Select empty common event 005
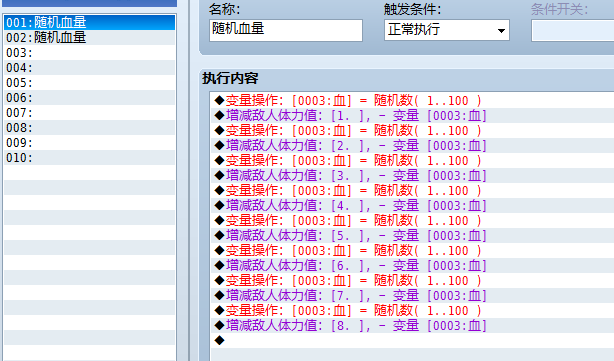The image size is (614, 361). (x=89, y=83)
